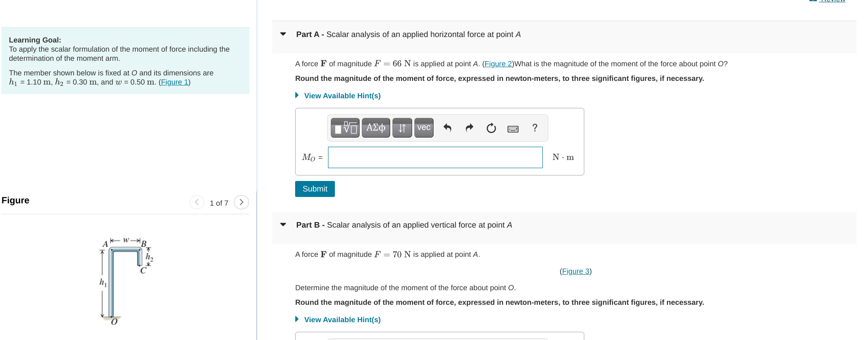Expand View Available Hint(s) for Part A
This screenshot has height=340, width=868.
point(342,96)
